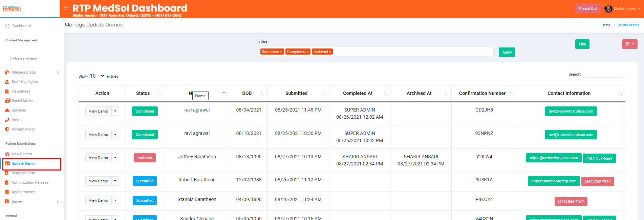The image size is (644, 220).
Task: Click the Punch Out button
Action: click(x=588, y=8)
